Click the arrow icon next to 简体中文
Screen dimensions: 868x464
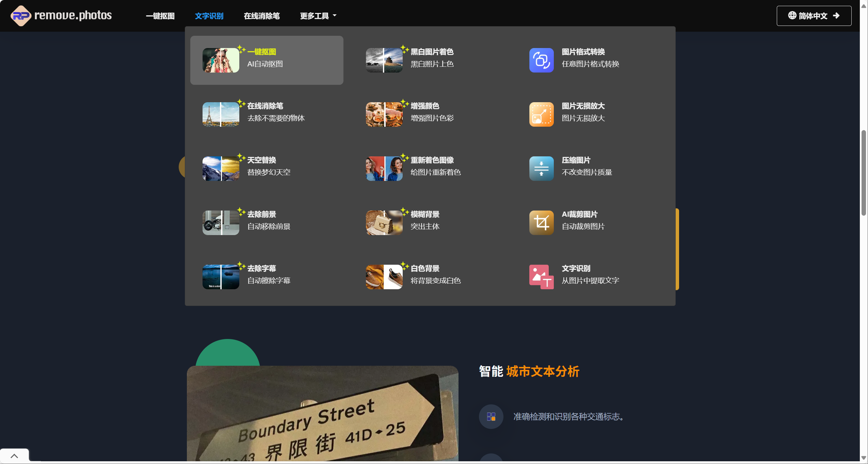click(836, 16)
